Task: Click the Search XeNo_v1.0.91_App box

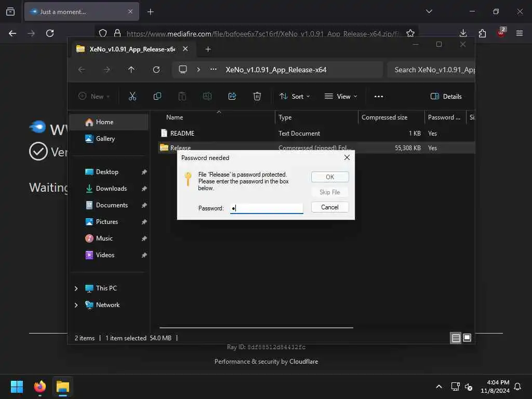Action: (x=431, y=70)
